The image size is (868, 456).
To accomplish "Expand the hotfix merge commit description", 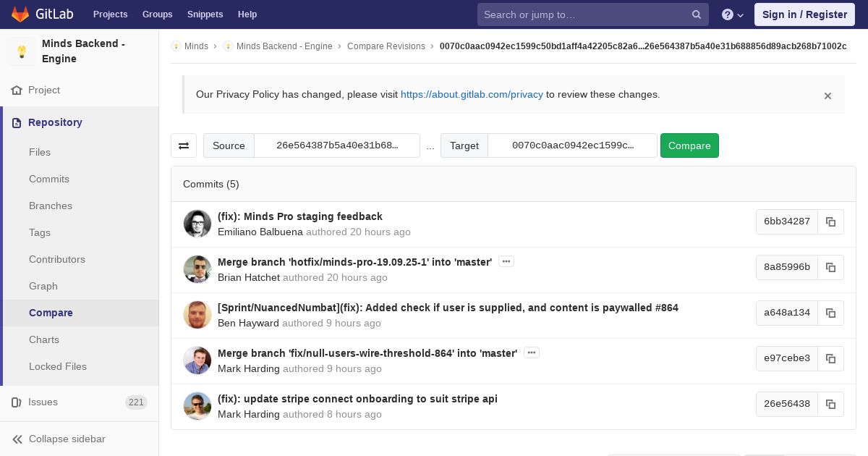I will tap(506, 261).
